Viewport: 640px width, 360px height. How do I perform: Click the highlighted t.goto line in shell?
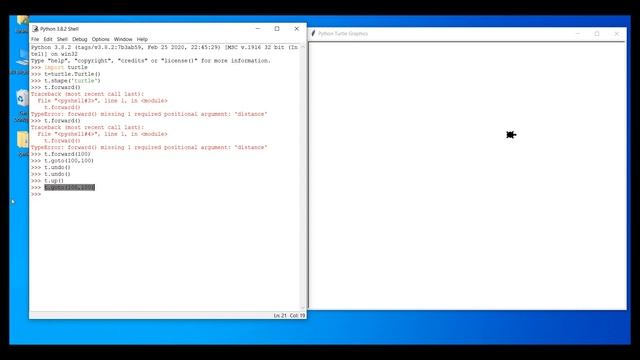pos(69,187)
